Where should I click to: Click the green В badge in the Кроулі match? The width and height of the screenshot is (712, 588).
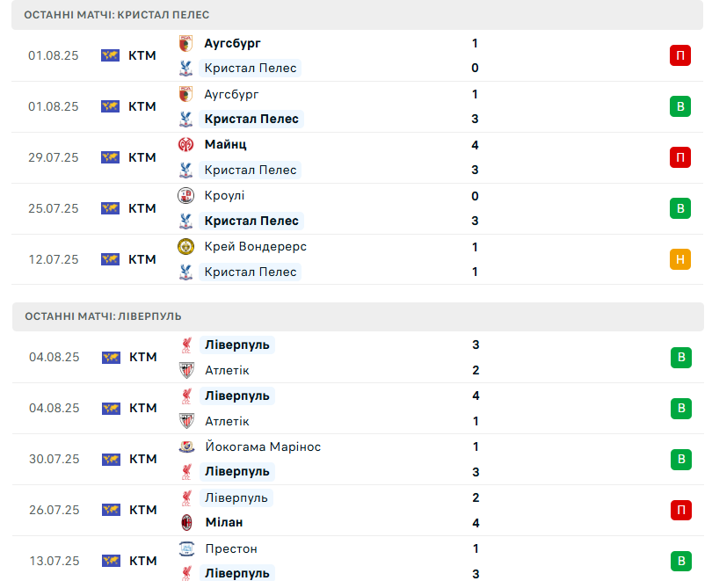679,208
